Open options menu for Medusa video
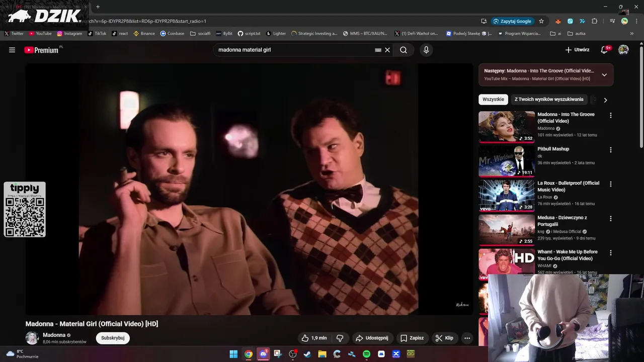This screenshot has height=362, width=644. point(611,219)
